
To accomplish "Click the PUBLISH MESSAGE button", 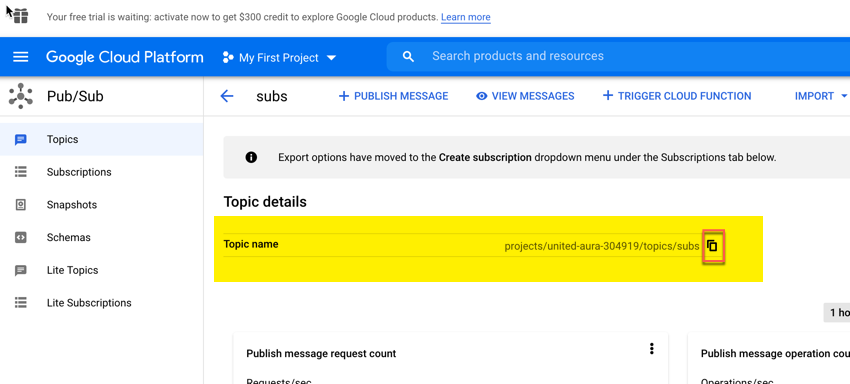I will (x=393, y=96).
